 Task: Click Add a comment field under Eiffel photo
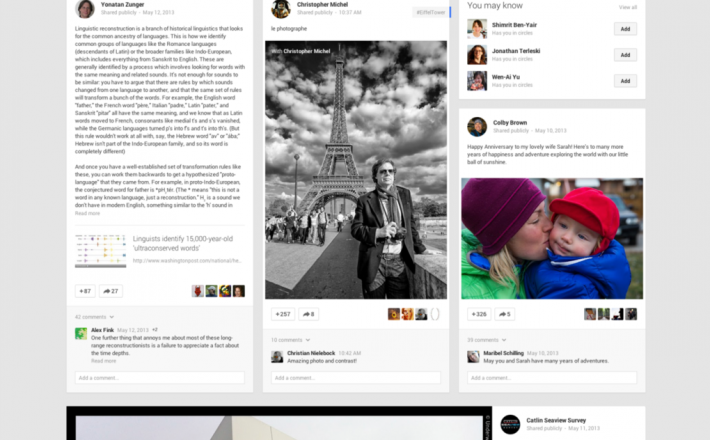click(355, 378)
